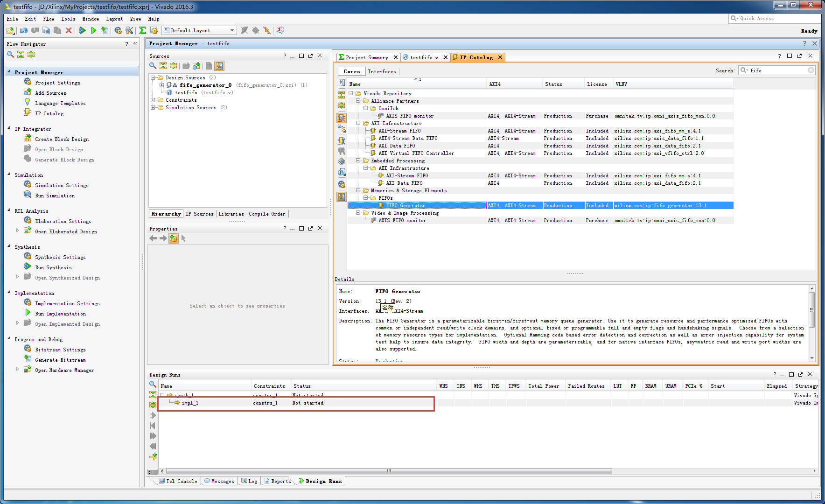Click Generate Bitstream icon in main toolbar

coord(105,31)
